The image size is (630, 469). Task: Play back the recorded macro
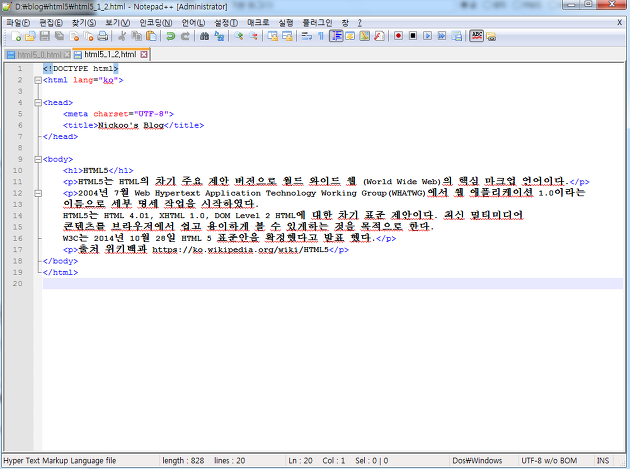[x=427, y=36]
